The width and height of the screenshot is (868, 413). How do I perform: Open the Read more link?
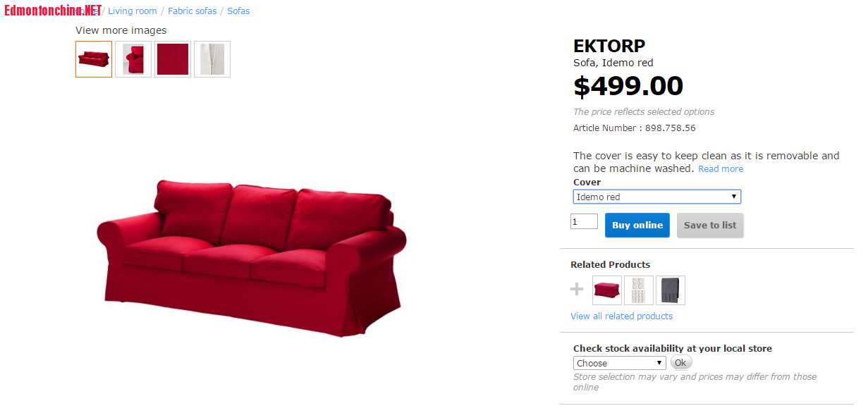click(x=721, y=169)
